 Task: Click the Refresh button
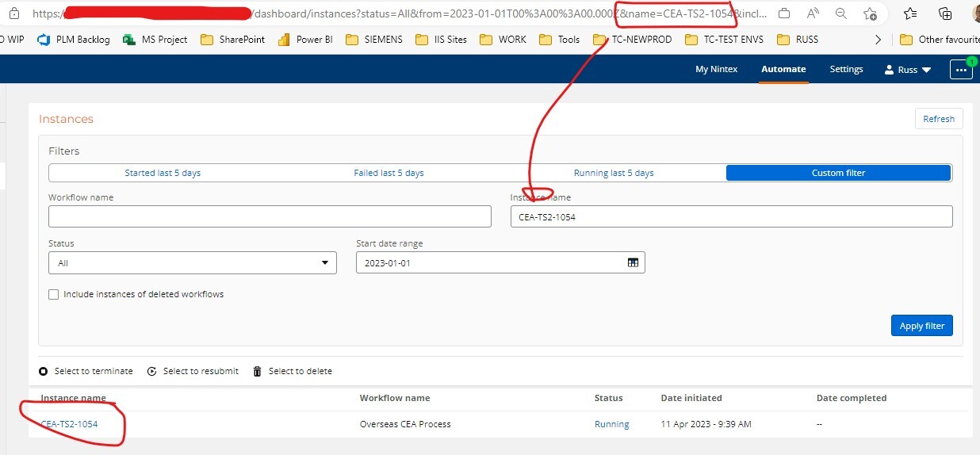tap(939, 119)
